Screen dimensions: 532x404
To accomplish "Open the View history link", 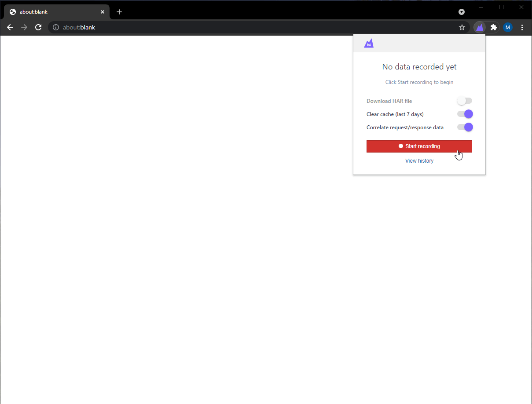I will (419, 161).
